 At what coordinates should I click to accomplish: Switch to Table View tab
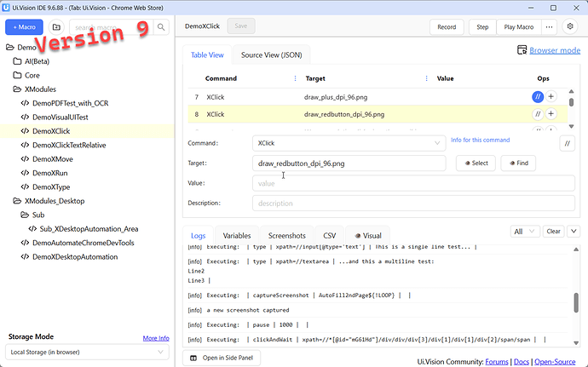click(x=207, y=55)
